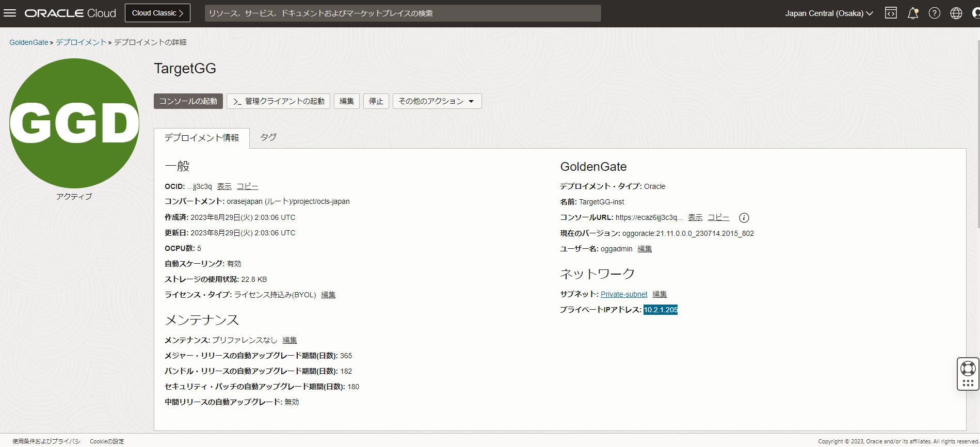980x447 pixels.
Task: Open 使用条件およびプライバシ footer link
Action: point(46,441)
